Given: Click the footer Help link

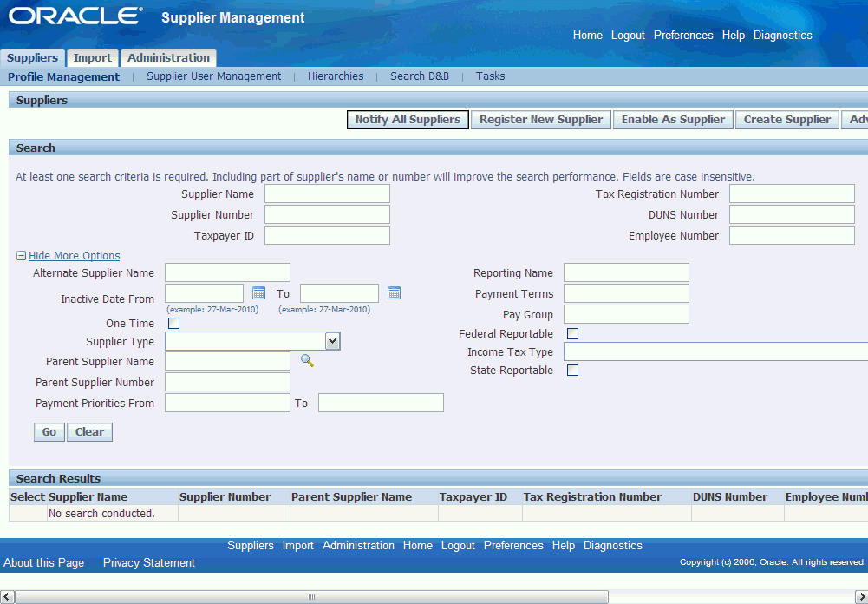Looking at the screenshot, I should click(x=564, y=545).
